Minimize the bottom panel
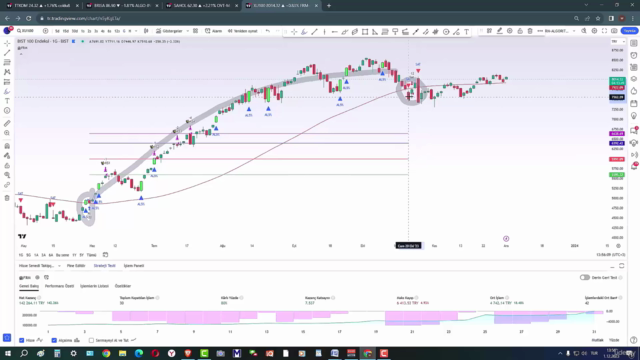Image resolution: width=640 pixels, height=360 pixels. pyautogui.click(x=612, y=266)
